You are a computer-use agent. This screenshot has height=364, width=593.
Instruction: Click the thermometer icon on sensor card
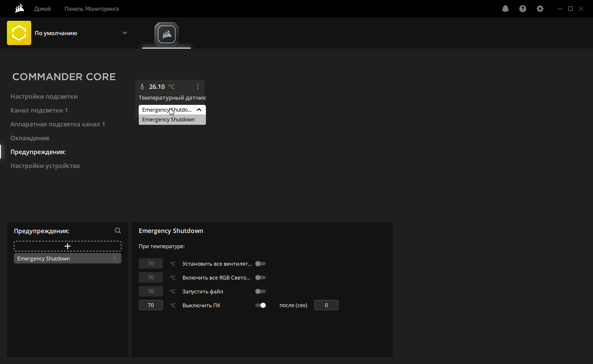[x=142, y=87]
